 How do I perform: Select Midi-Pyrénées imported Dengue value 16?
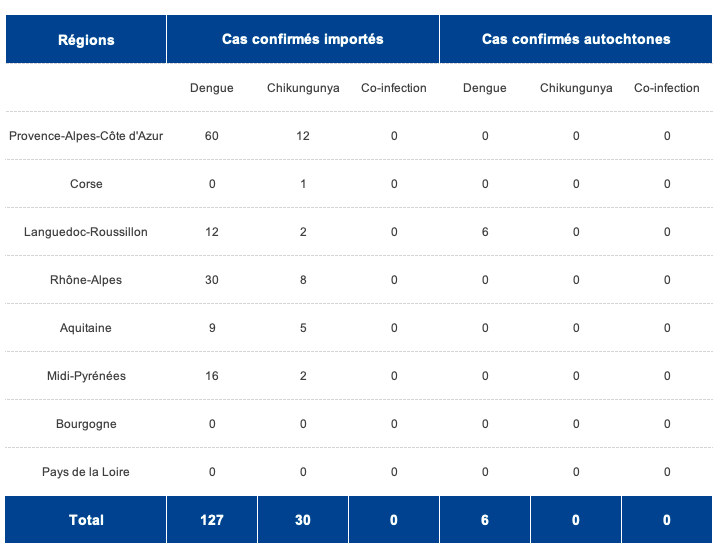tap(212, 376)
